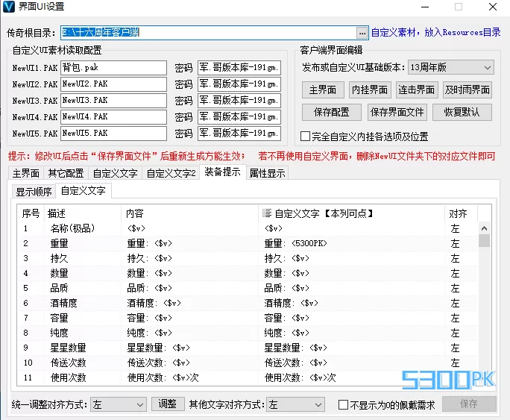Open the 13周年版 base version dropdown

click(x=451, y=68)
